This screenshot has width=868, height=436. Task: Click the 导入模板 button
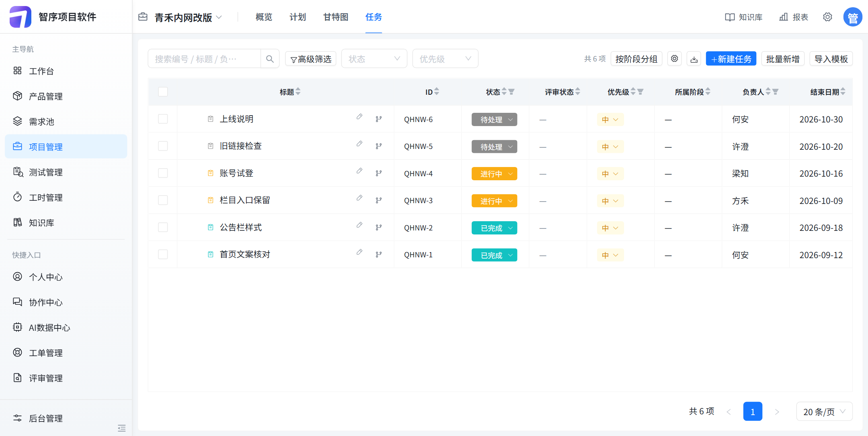[x=831, y=59]
